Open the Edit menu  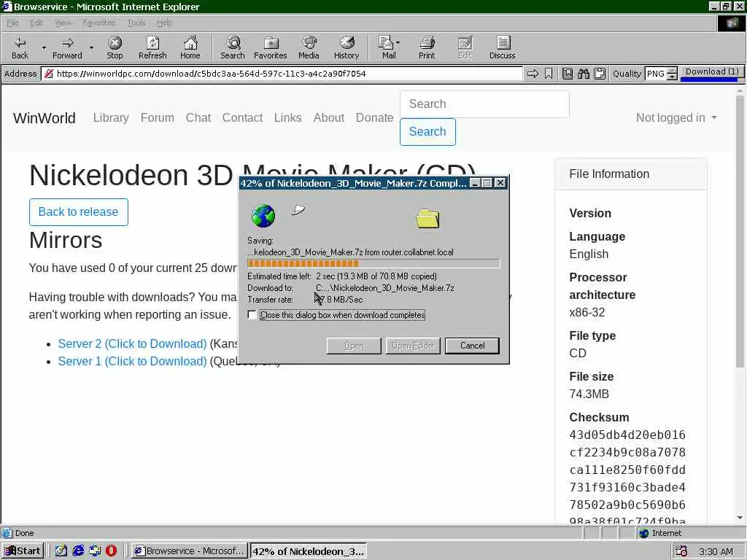pyautogui.click(x=36, y=23)
